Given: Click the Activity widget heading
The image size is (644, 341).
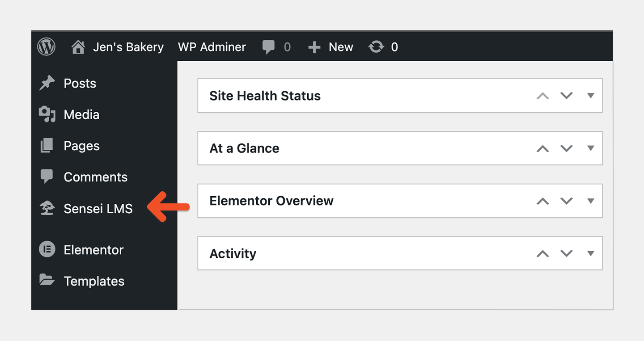Looking at the screenshot, I should pyautogui.click(x=233, y=253).
